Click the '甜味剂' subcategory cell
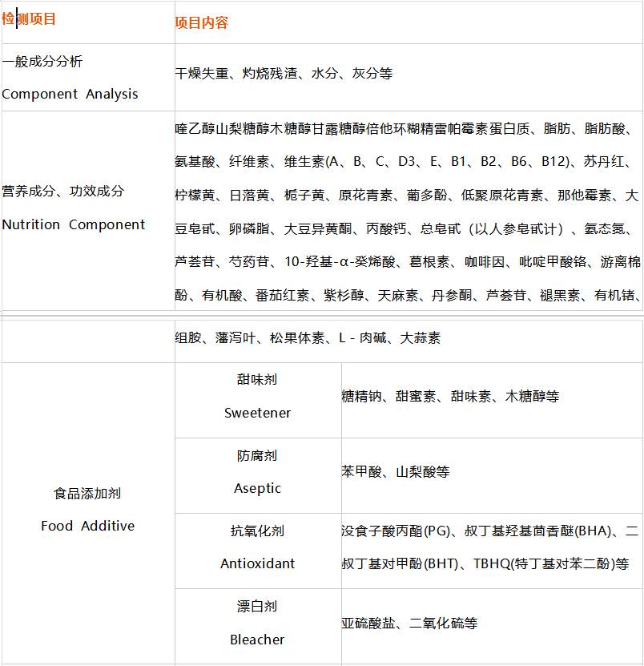Image resolution: width=644 pixels, height=666 pixels. click(x=257, y=379)
